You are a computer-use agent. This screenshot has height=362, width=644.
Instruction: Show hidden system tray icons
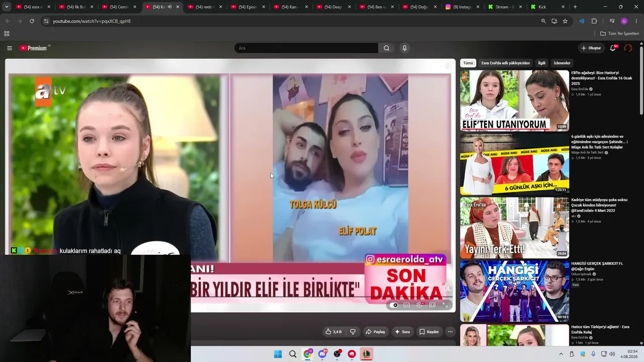(561, 354)
